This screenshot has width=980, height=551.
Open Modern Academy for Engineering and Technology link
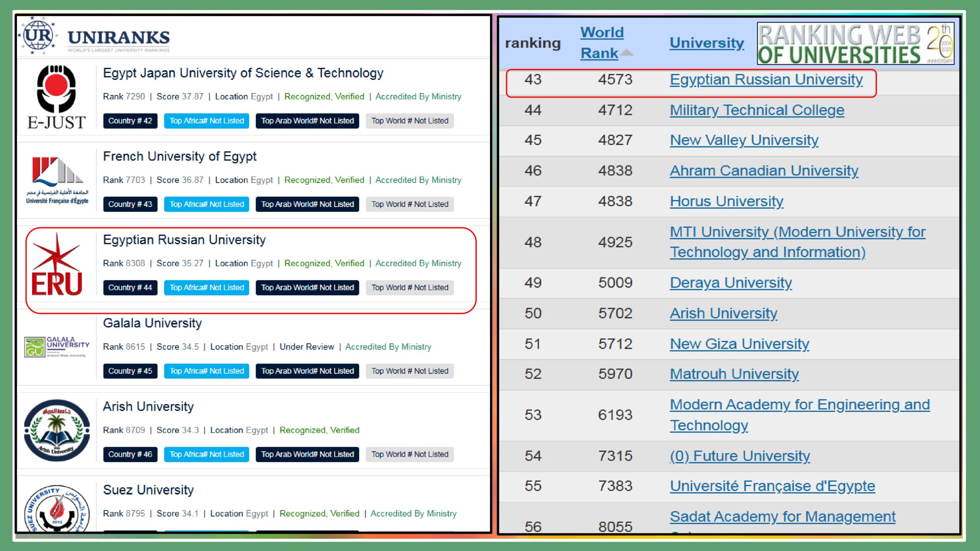tap(799, 415)
